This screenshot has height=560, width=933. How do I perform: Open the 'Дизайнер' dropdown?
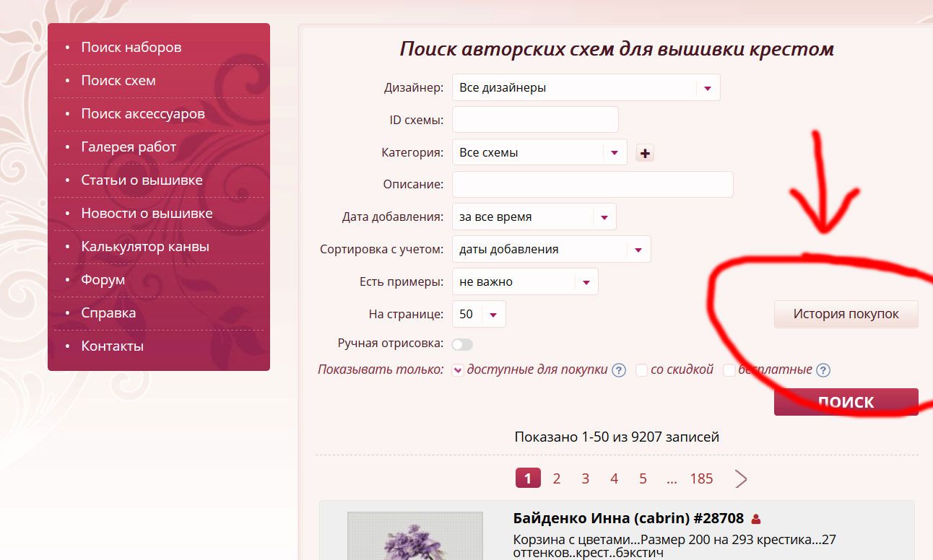point(586,88)
